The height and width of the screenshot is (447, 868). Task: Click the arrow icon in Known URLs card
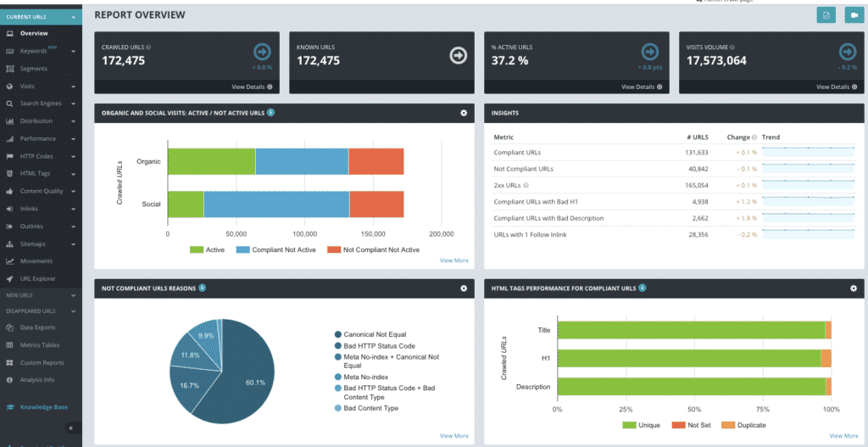click(458, 55)
